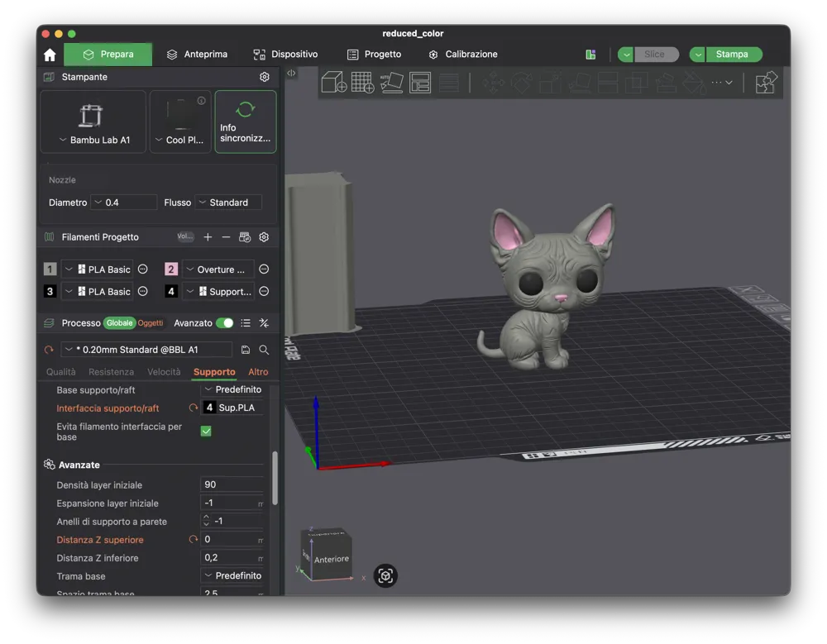The height and width of the screenshot is (644, 827).
Task: Open filament settings gear in Filamenti Progetto
Action: (x=264, y=237)
